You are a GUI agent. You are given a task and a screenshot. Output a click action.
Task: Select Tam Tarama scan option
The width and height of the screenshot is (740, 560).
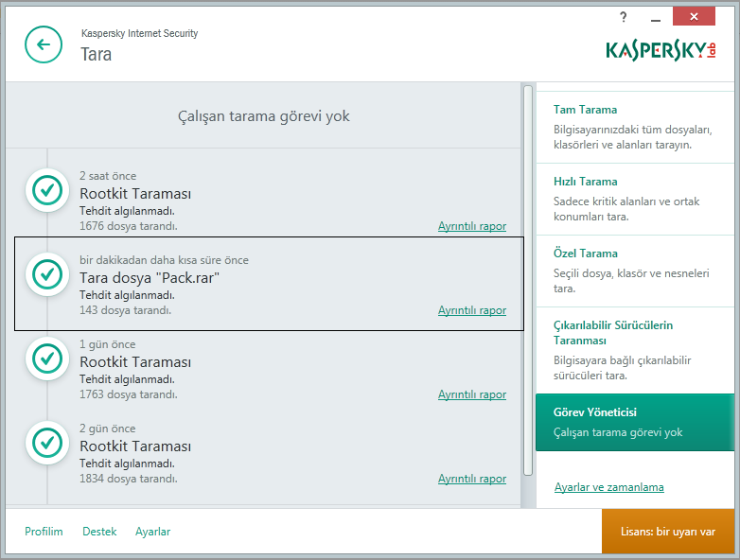(x=635, y=127)
